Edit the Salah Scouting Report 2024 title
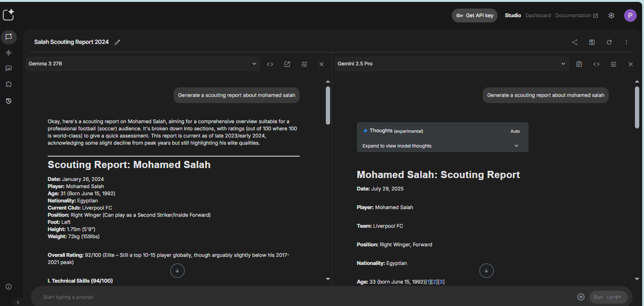This screenshot has width=644, height=306. point(117,42)
